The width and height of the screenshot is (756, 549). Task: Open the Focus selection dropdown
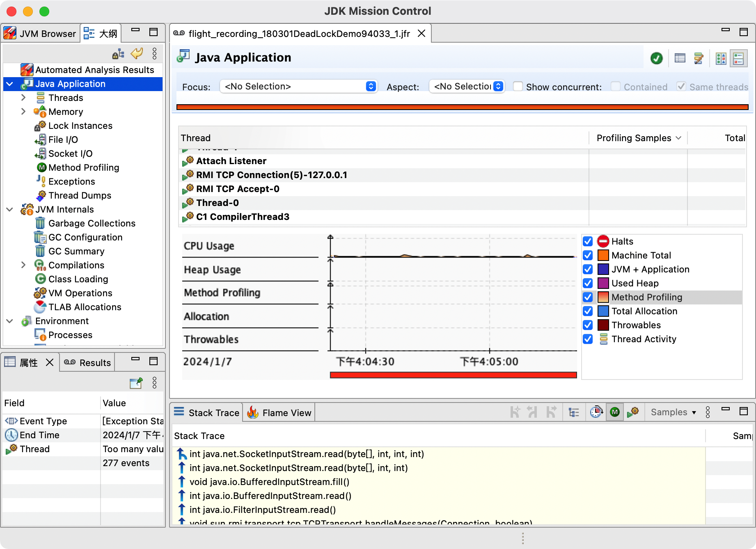click(298, 86)
